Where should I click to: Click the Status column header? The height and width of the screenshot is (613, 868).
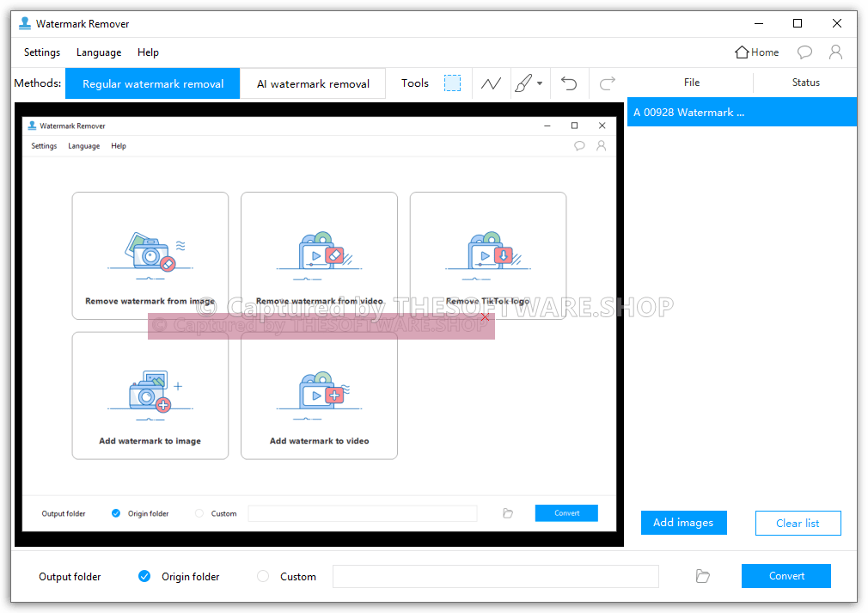tap(805, 83)
